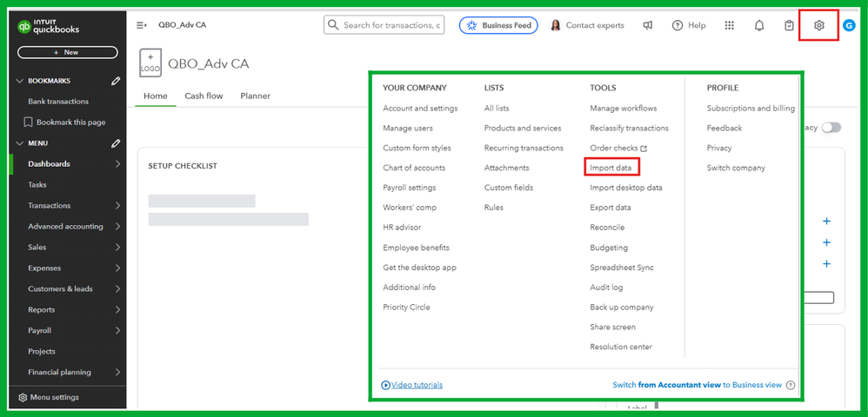The width and height of the screenshot is (868, 417).
Task: Edit menu with the pencil icon
Action: [115, 143]
